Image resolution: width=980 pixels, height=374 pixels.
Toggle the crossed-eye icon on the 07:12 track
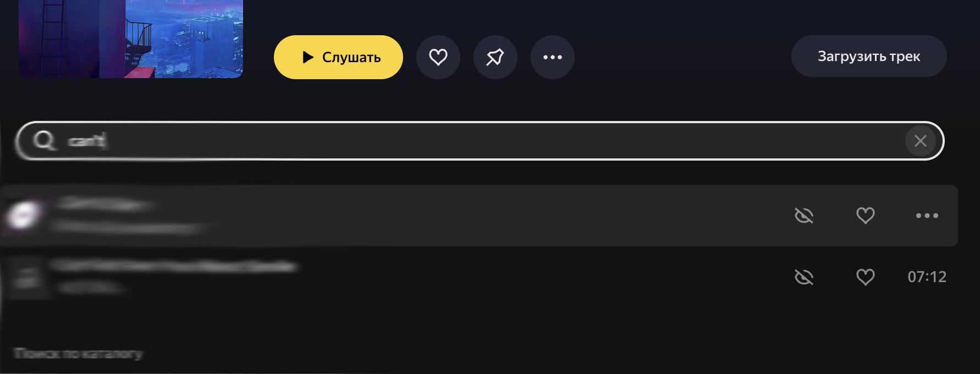(804, 277)
